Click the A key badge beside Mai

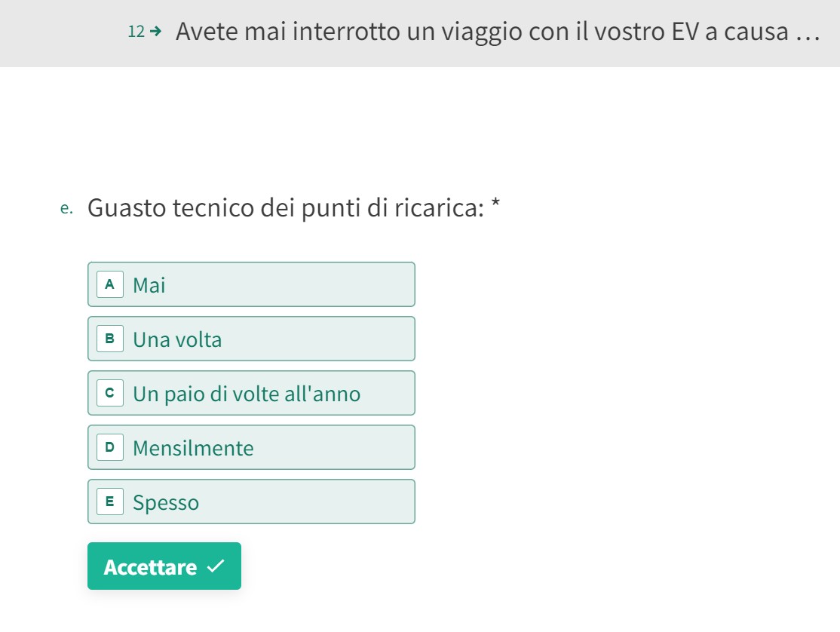110,284
